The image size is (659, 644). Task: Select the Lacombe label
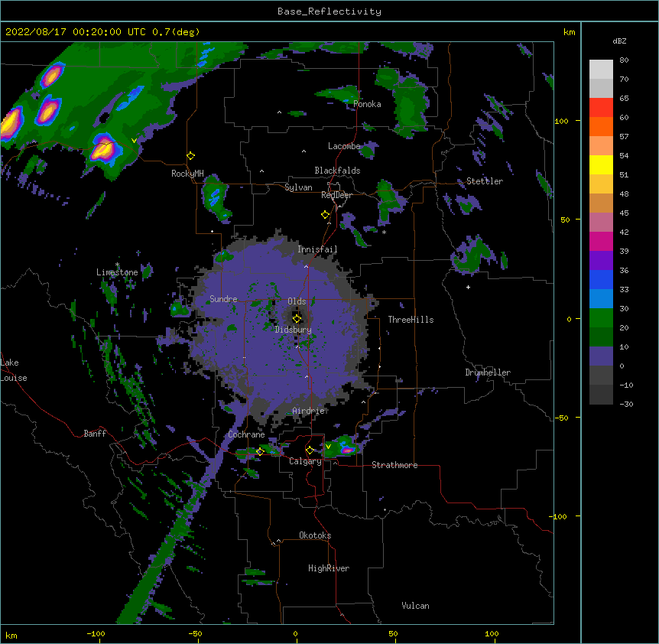pyautogui.click(x=344, y=146)
